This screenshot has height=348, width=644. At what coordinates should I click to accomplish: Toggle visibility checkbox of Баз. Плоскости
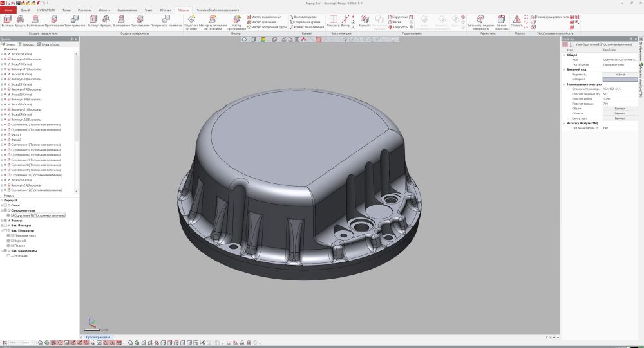click(x=5, y=231)
